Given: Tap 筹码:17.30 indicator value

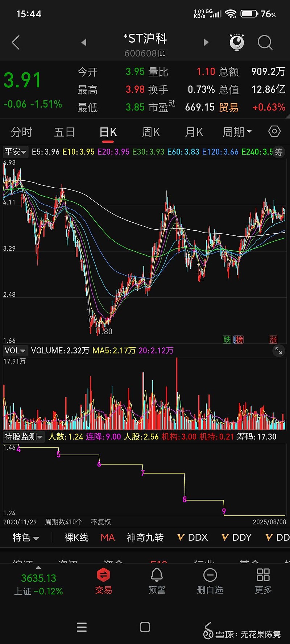Looking at the screenshot, I should (257, 437).
